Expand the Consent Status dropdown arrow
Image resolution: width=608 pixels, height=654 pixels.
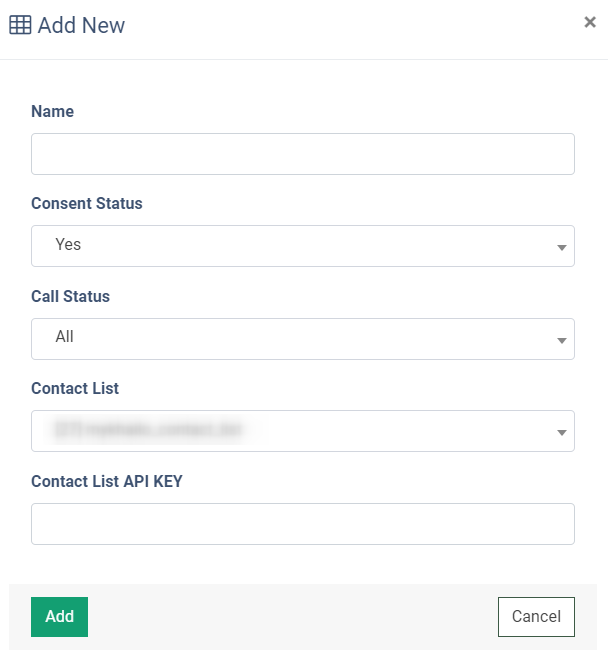(562, 248)
